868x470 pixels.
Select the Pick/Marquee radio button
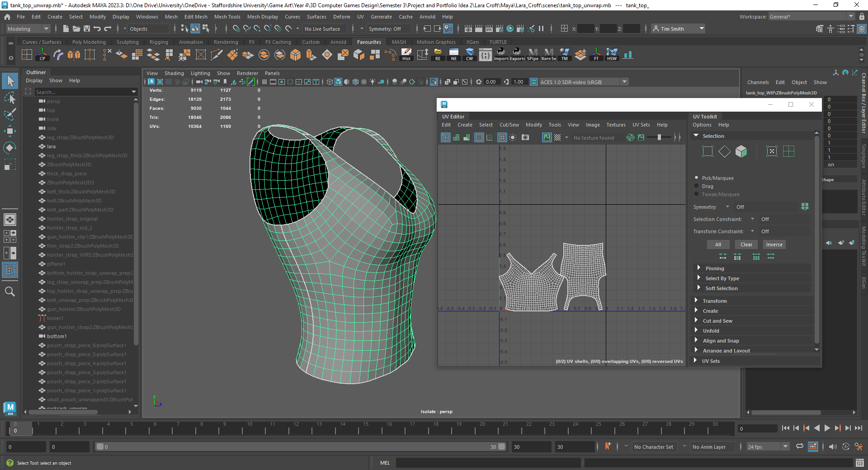coord(697,178)
